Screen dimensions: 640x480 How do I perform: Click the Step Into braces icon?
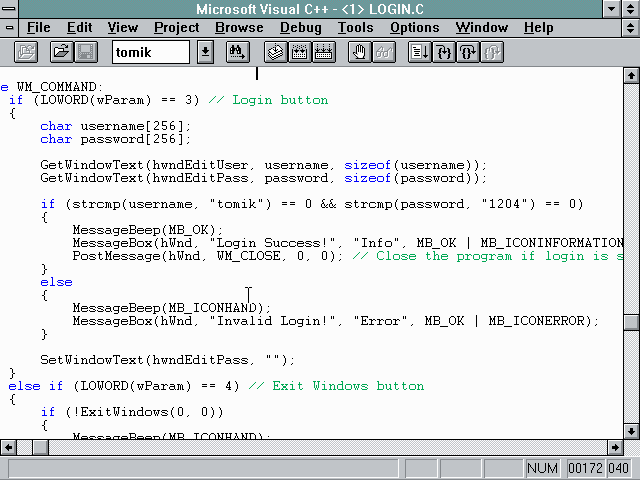click(x=444, y=52)
